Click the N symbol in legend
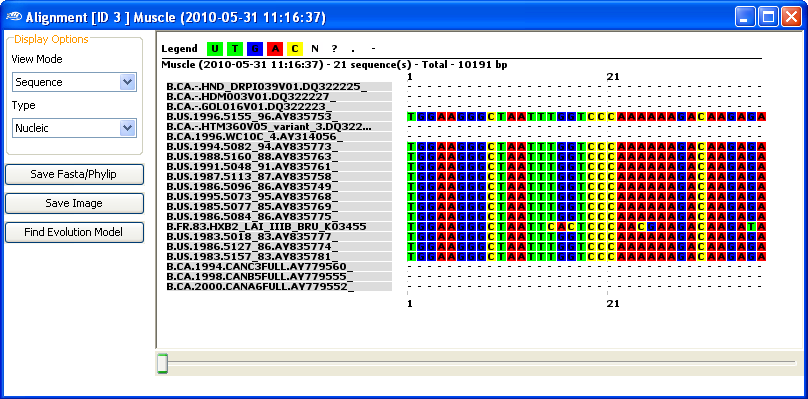The image size is (808, 399). coord(315,49)
